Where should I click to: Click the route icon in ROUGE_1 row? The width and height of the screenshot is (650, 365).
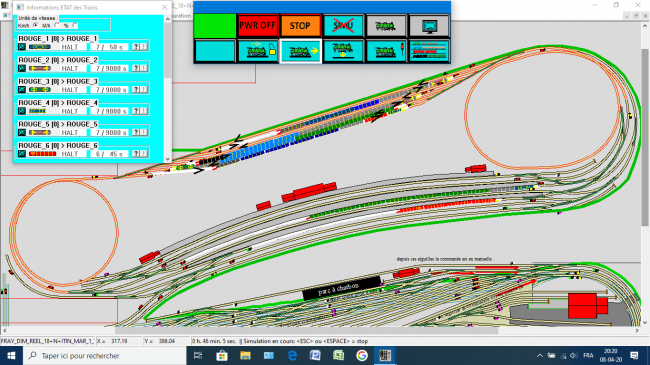pyautogui.click(x=22, y=47)
